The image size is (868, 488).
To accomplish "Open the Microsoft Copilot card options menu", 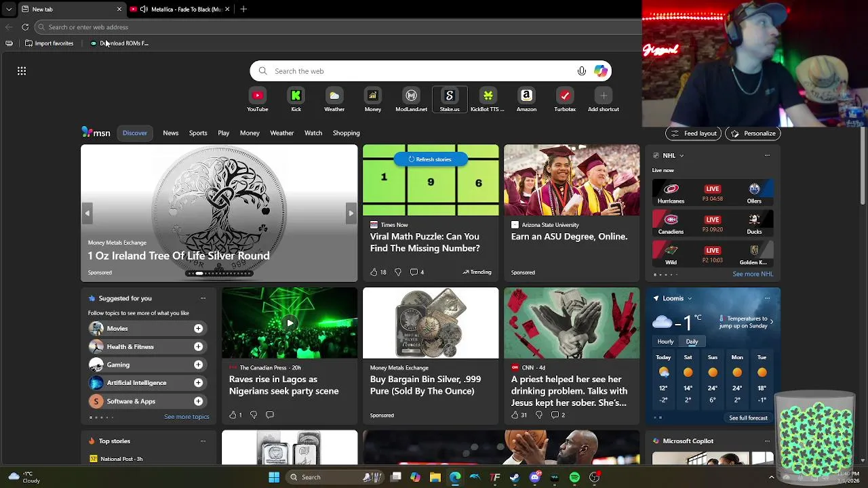I will tap(767, 441).
